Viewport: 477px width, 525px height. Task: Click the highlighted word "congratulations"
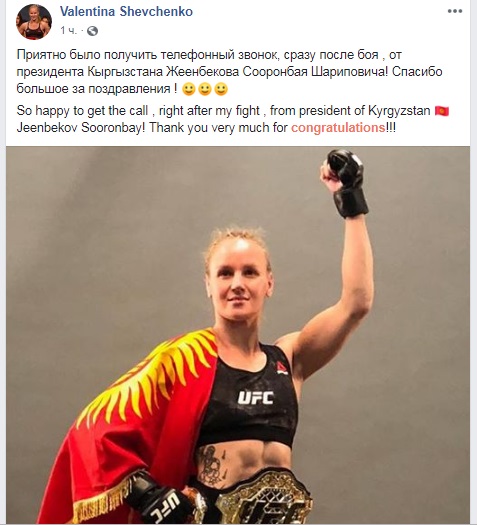point(338,128)
